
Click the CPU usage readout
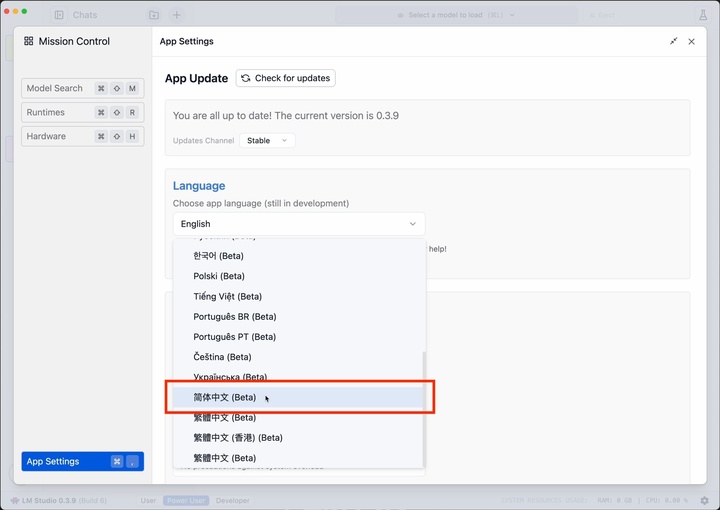tap(667, 500)
